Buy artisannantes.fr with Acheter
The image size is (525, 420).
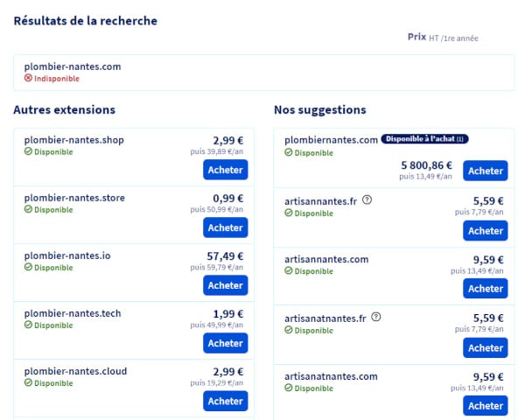coord(485,231)
